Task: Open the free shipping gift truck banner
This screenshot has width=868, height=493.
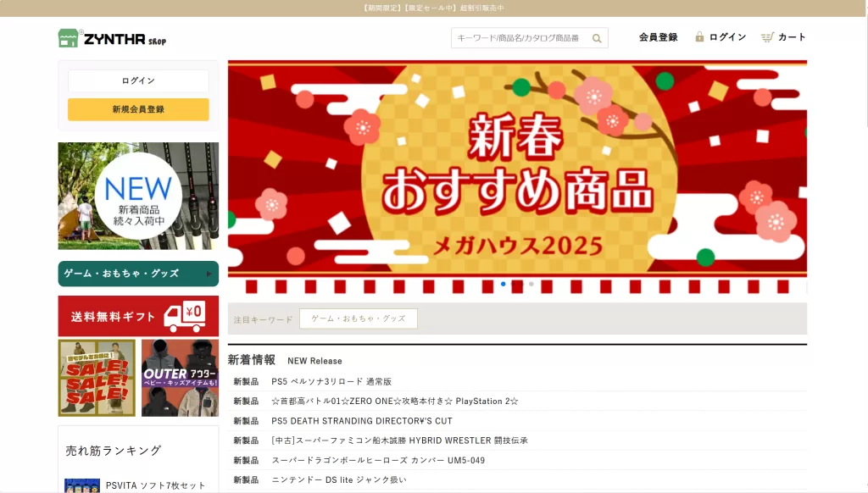Action: pos(138,316)
